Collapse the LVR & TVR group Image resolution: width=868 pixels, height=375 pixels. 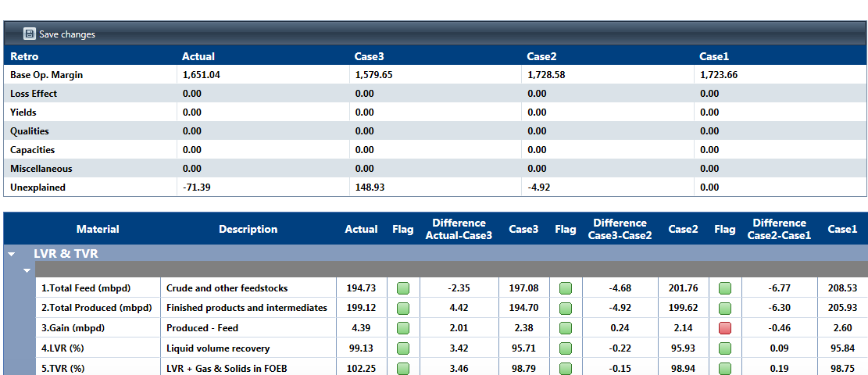tap(12, 254)
